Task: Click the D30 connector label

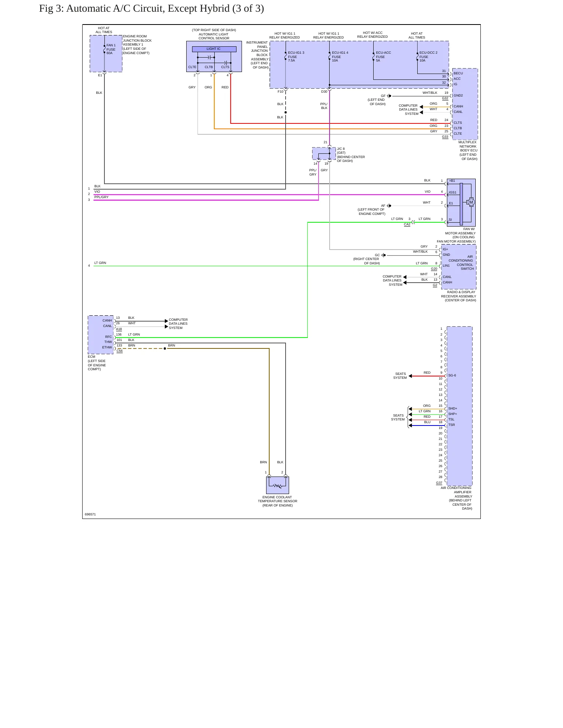Action: pyautogui.click(x=324, y=91)
